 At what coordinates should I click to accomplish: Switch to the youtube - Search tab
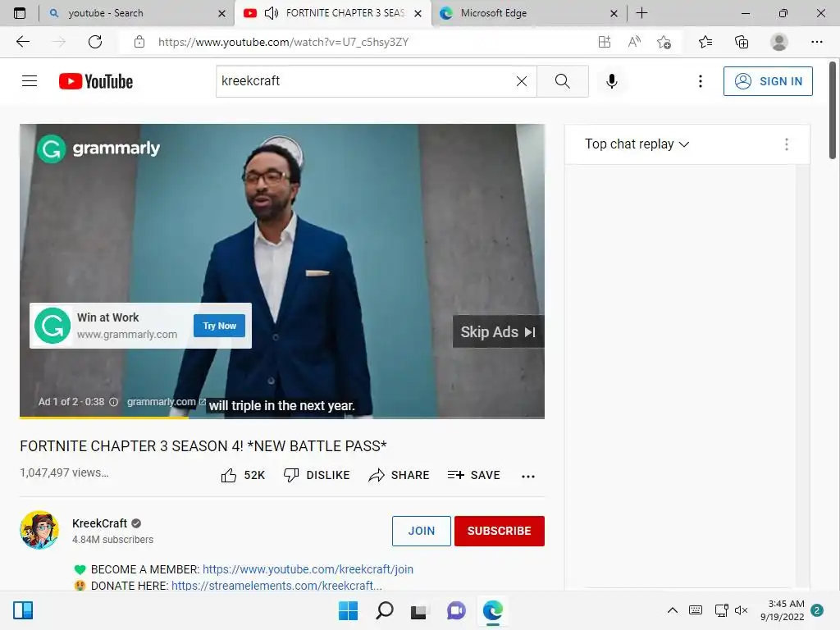click(137, 13)
